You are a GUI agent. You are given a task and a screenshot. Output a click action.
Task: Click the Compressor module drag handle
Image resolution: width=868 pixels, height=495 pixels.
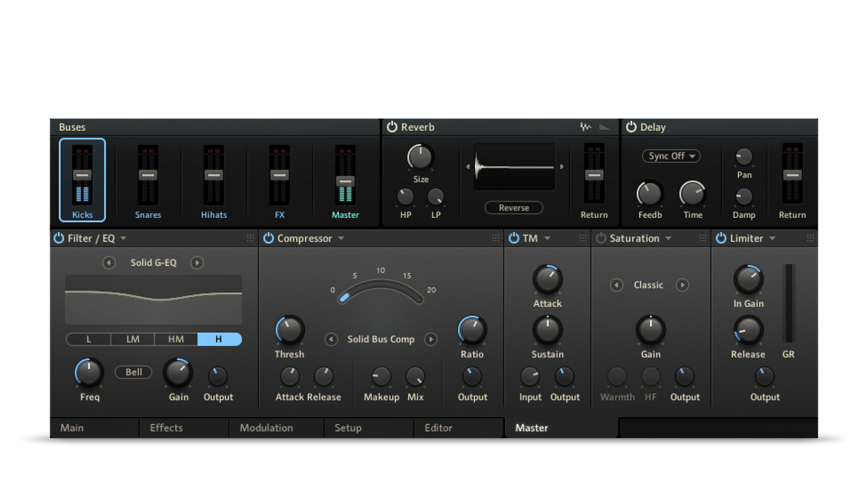[496, 238]
